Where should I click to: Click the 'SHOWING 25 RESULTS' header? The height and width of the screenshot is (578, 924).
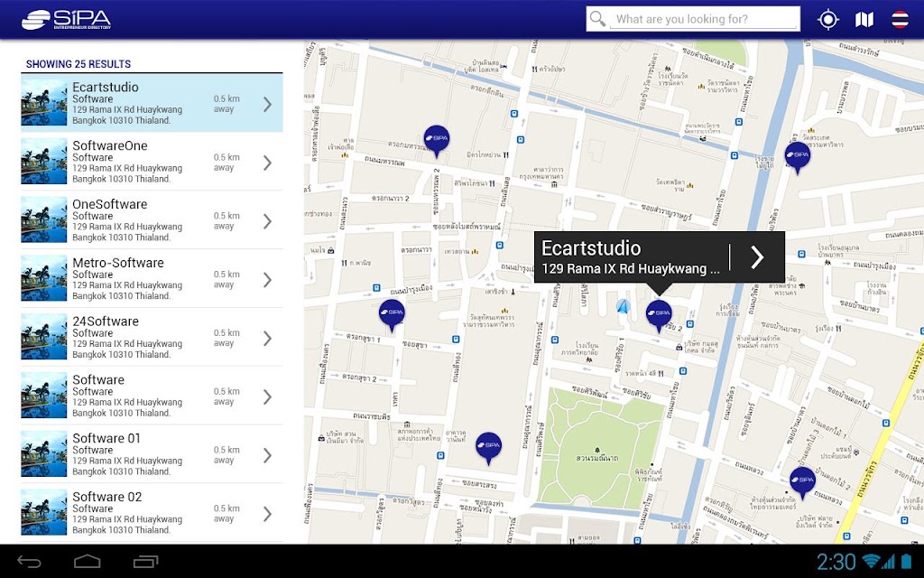(79, 64)
